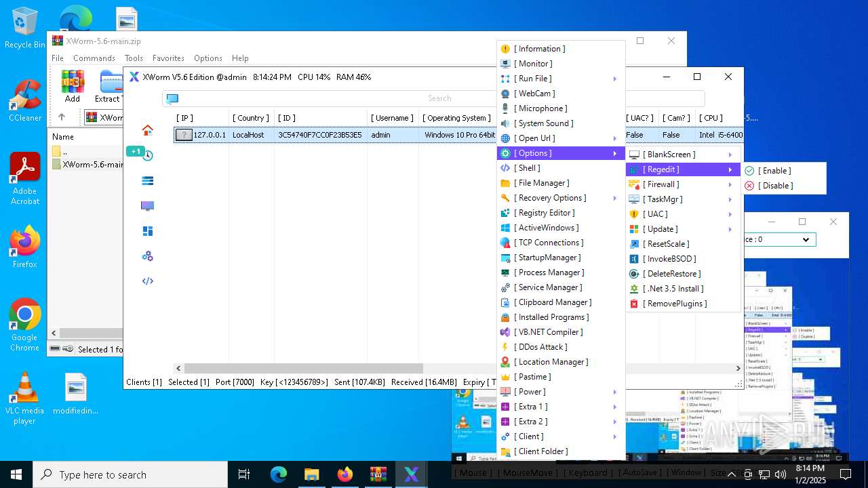The image size is (868, 488).
Task: Open Firefox from the taskbar
Action: tap(345, 474)
